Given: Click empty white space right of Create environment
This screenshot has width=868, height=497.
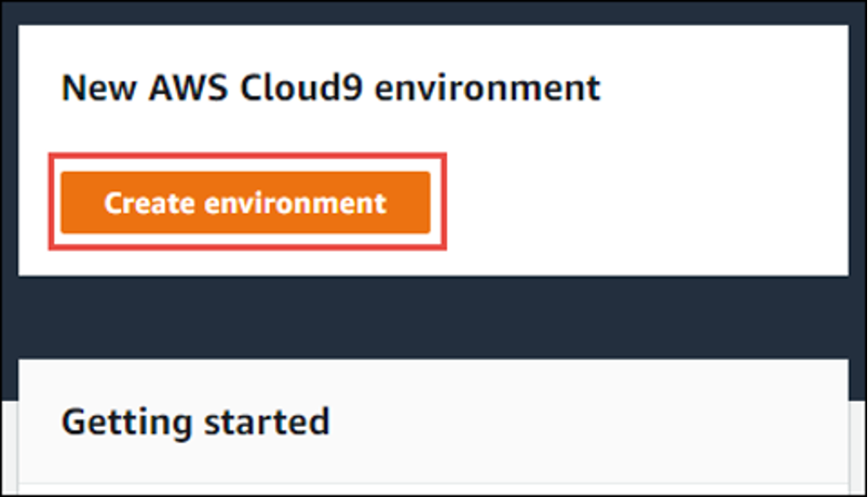Looking at the screenshot, I should click(642, 203).
